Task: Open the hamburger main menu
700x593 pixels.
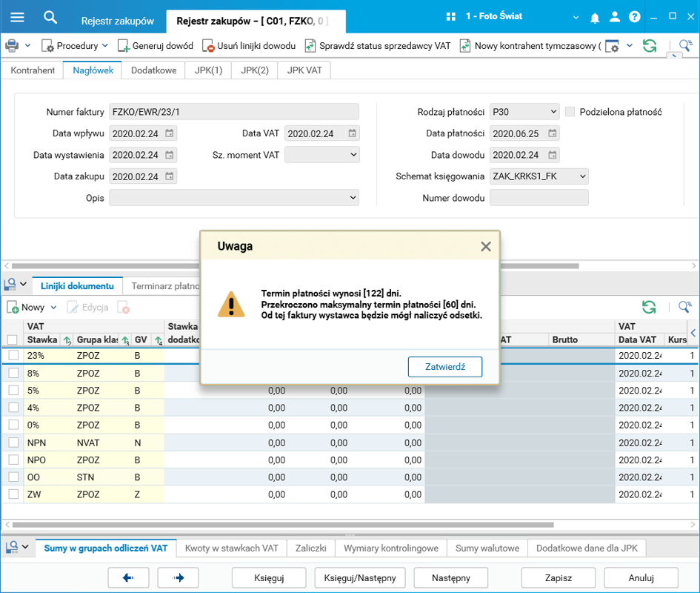Action: (x=17, y=17)
